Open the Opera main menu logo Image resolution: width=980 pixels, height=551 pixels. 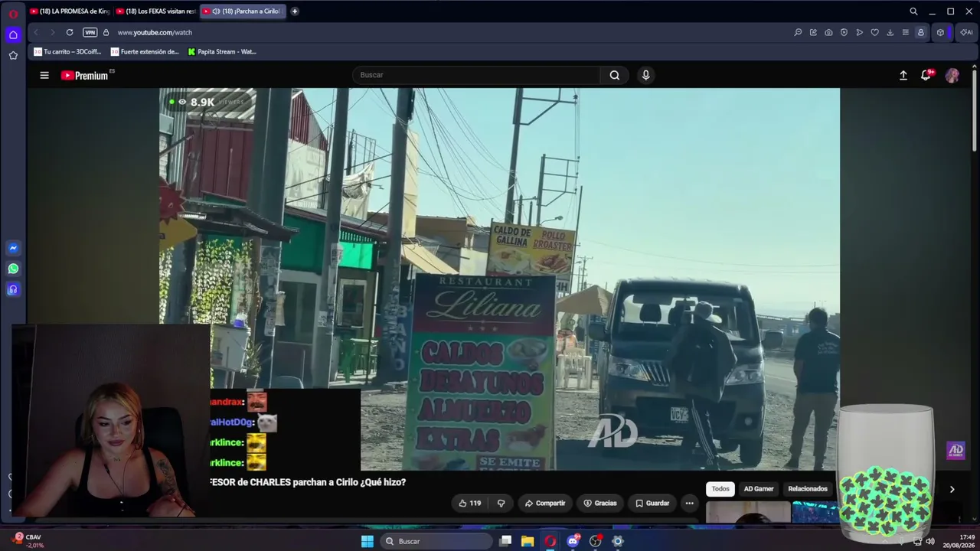(x=13, y=13)
